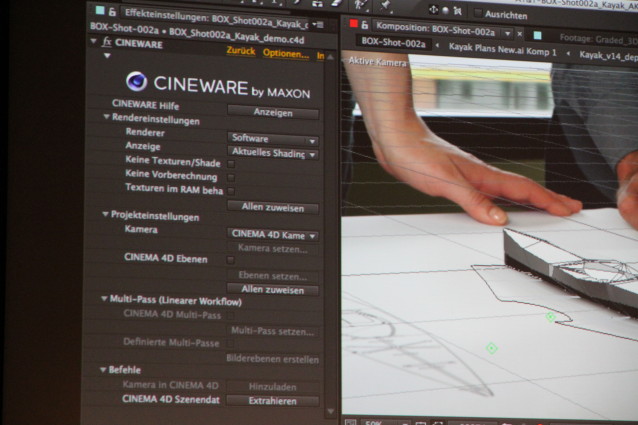Enable the Ausrichten checkbox
The height and width of the screenshot is (425, 638).
click(x=478, y=13)
